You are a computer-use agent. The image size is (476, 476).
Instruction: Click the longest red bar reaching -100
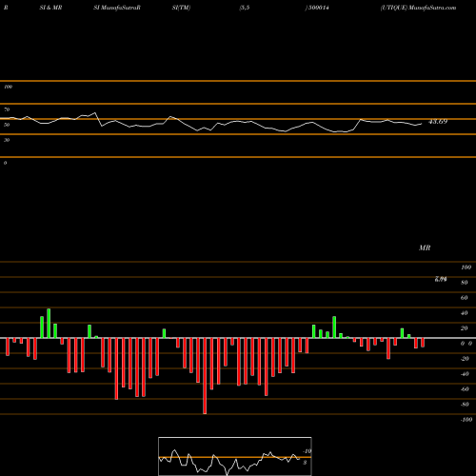(x=205, y=376)
